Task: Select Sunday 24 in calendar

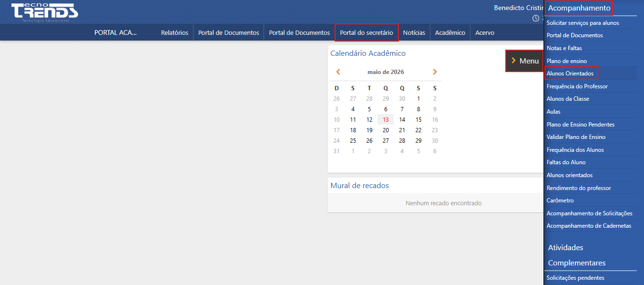Action: click(337, 141)
